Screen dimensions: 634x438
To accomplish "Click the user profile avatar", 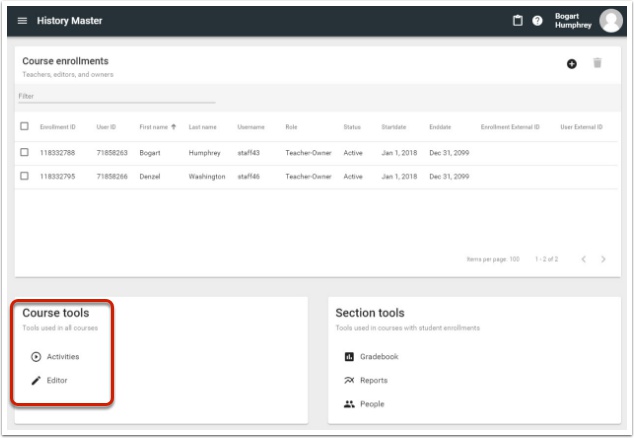I will coord(610,21).
